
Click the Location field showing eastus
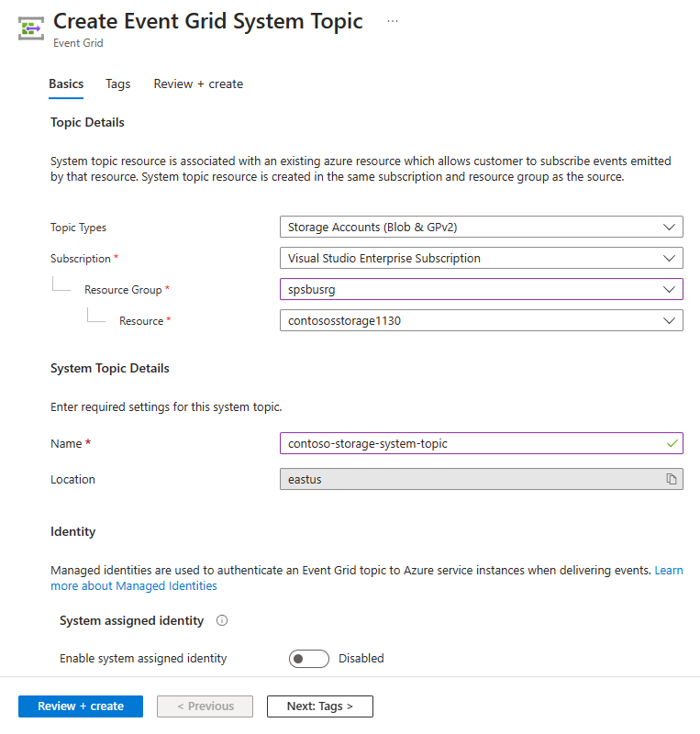(x=459, y=479)
